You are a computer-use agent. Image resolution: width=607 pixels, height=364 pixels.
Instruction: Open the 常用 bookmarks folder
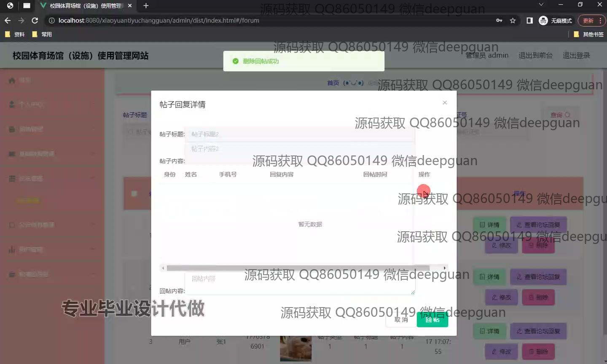(x=42, y=34)
